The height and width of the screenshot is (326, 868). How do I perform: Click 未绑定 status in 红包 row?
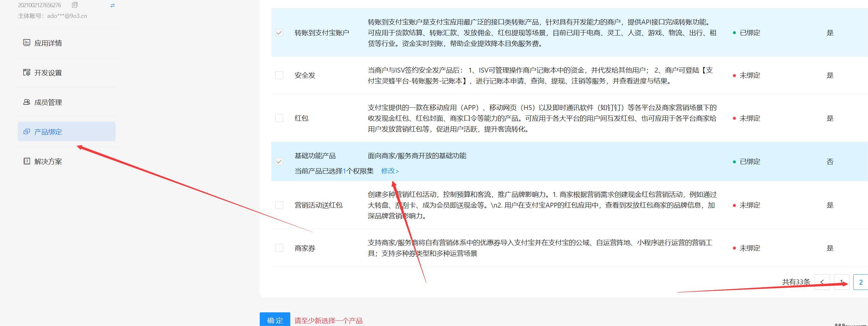[747, 118]
